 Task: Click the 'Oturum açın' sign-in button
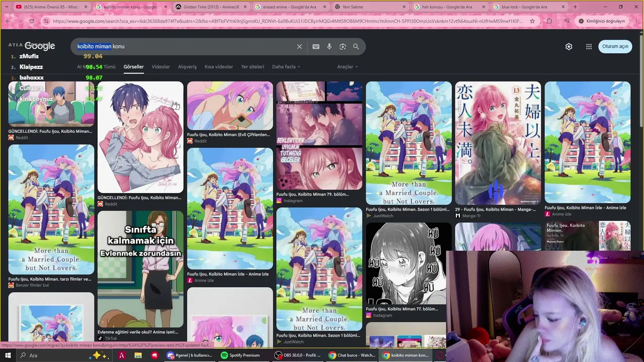click(615, 46)
